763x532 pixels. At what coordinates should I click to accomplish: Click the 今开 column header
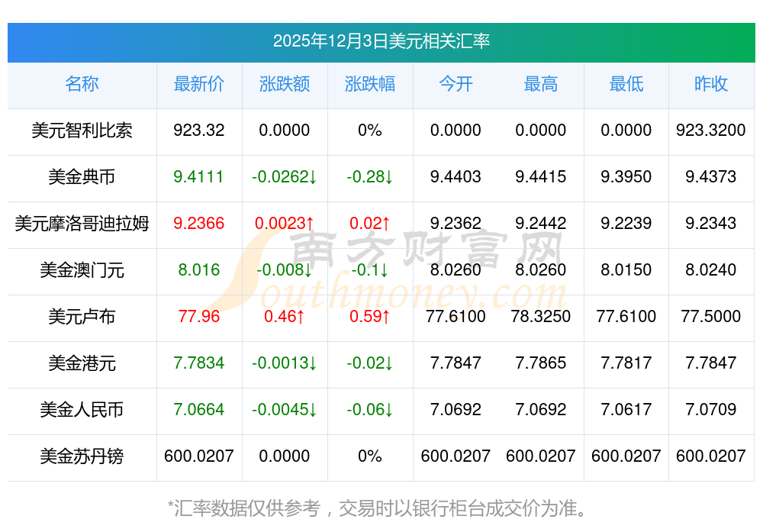[x=456, y=84]
